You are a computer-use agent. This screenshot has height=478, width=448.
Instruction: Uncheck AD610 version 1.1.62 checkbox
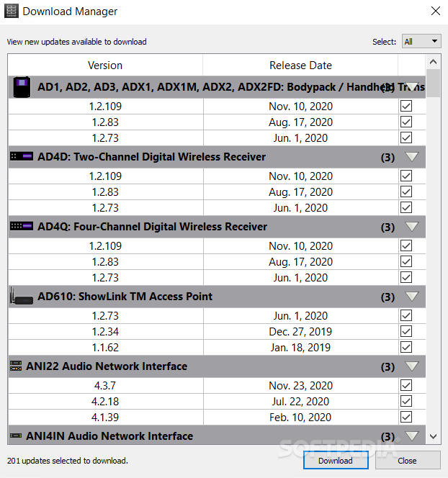tap(406, 347)
